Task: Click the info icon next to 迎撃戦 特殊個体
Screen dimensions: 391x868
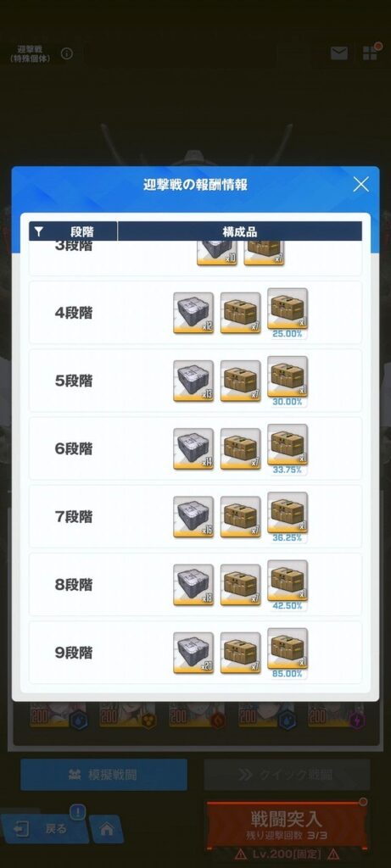Action: pos(67,53)
